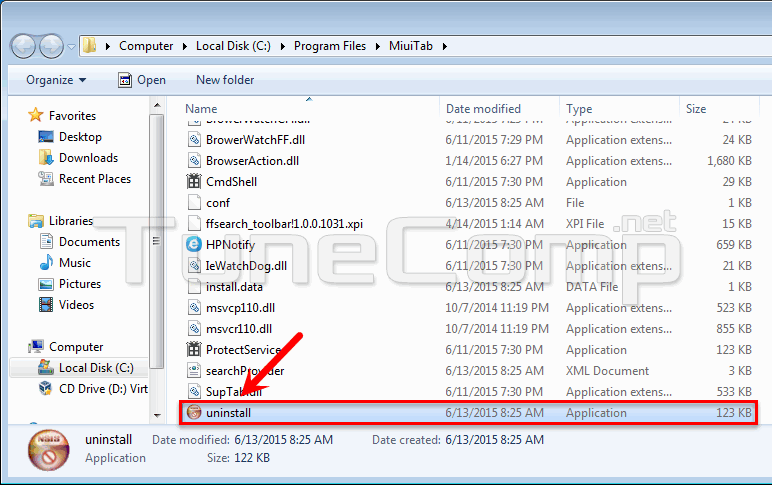Click the Open toolbar button
Viewport: 772px width, 485px height.
point(142,80)
